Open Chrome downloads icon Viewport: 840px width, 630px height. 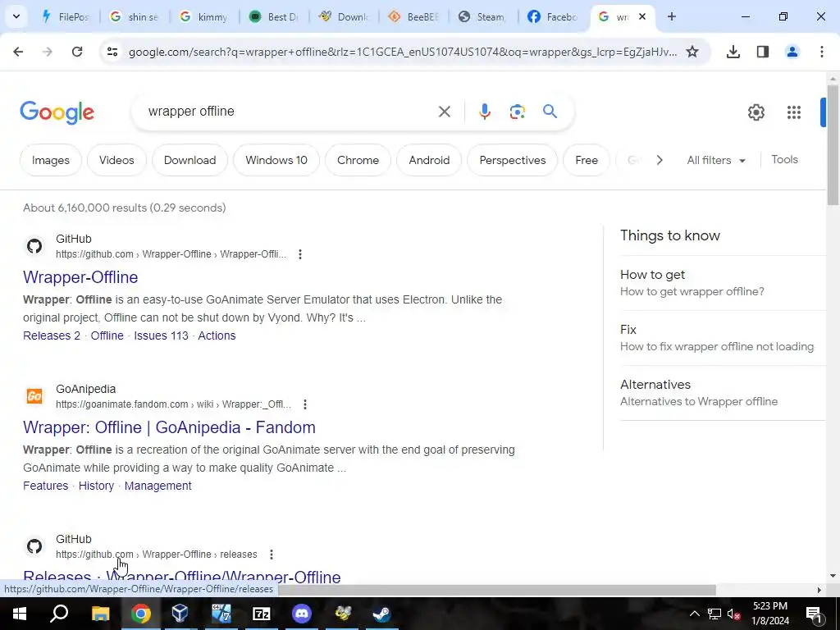[733, 52]
